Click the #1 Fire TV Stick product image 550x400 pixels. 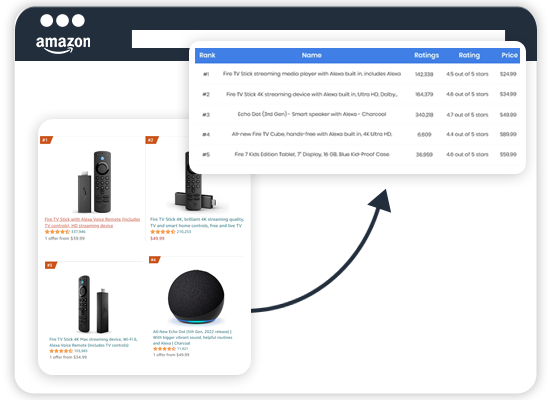(x=95, y=182)
